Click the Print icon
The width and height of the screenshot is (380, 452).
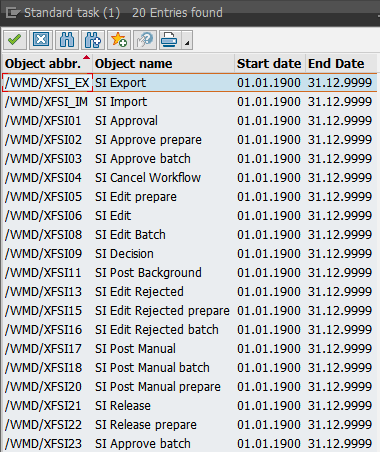[170, 40]
